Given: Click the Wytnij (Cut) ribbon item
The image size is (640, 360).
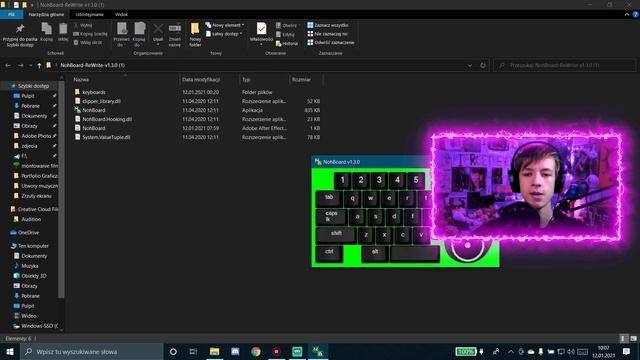Looking at the screenshot, I should pyautogui.click(x=83, y=25).
